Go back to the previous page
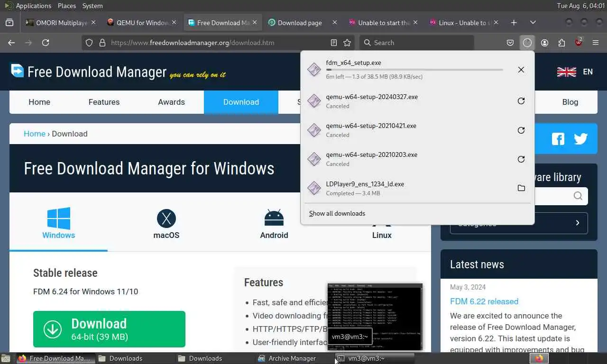 11,43
